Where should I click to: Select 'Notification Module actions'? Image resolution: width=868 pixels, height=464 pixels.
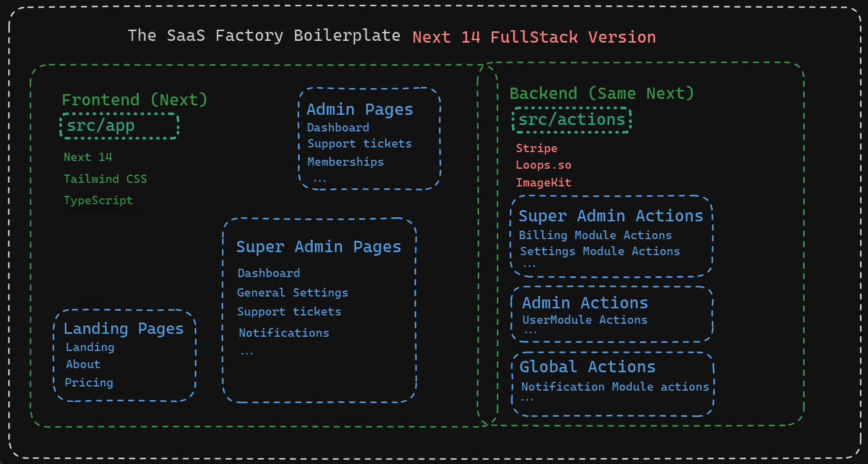coord(615,386)
